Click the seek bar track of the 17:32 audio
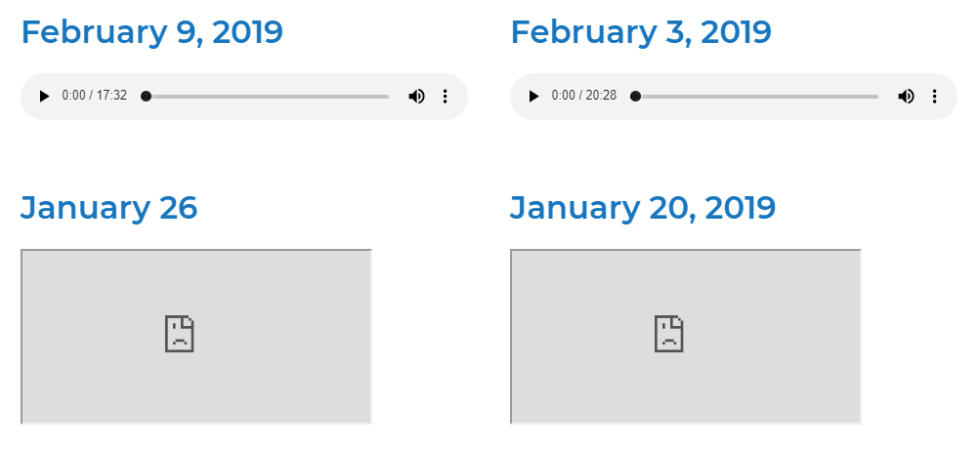The image size is (980, 450). pyautogui.click(x=274, y=97)
